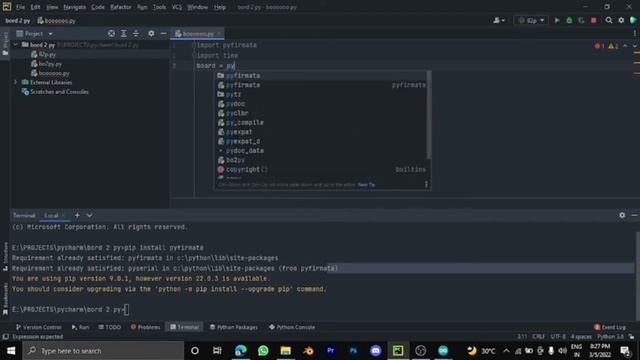The height and width of the screenshot is (360, 640).
Task: Change UTF-8 file encoding in status bar
Action: pos(558,337)
